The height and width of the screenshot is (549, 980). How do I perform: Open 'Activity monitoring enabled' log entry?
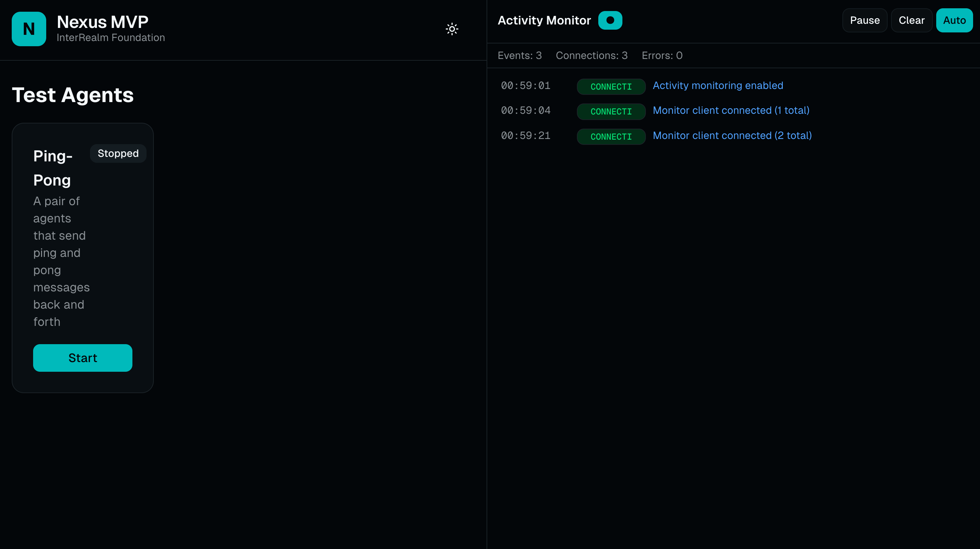coord(718,86)
